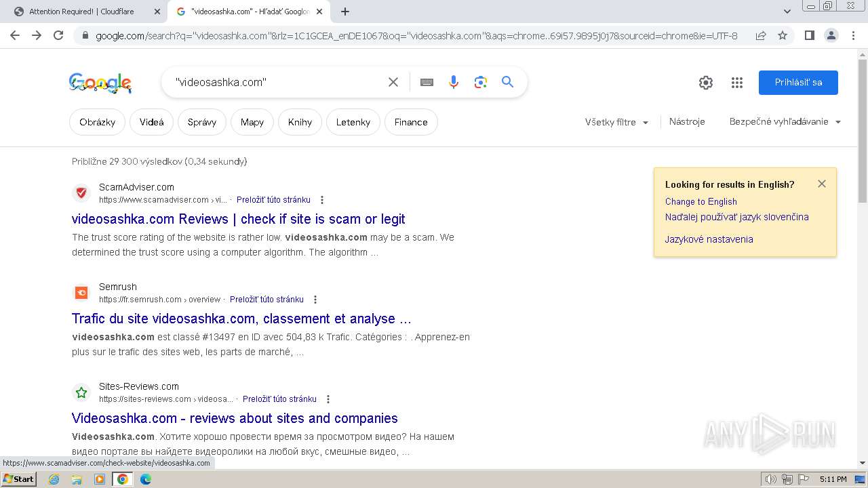This screenshot has width=868, height=488.
Task: Open Trafic du site videosashka.com link
Action: click(x=241, y=319)
